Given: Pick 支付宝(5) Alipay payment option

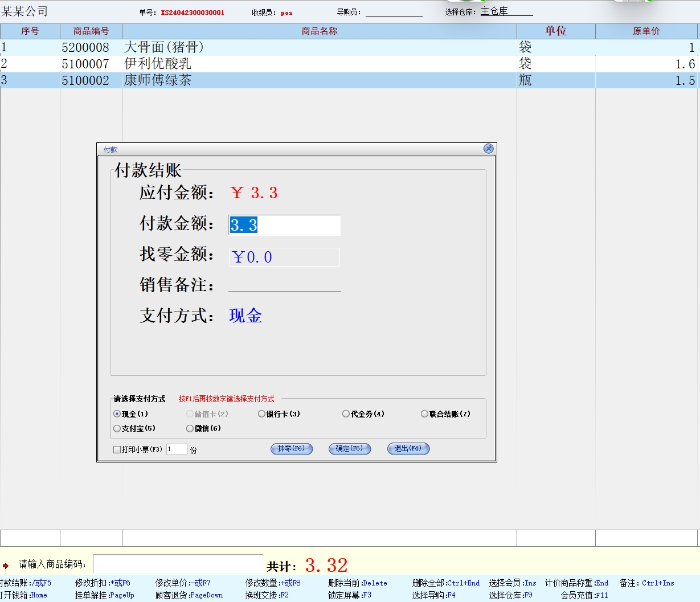Looking at the screenshot, I should (117, 428).
